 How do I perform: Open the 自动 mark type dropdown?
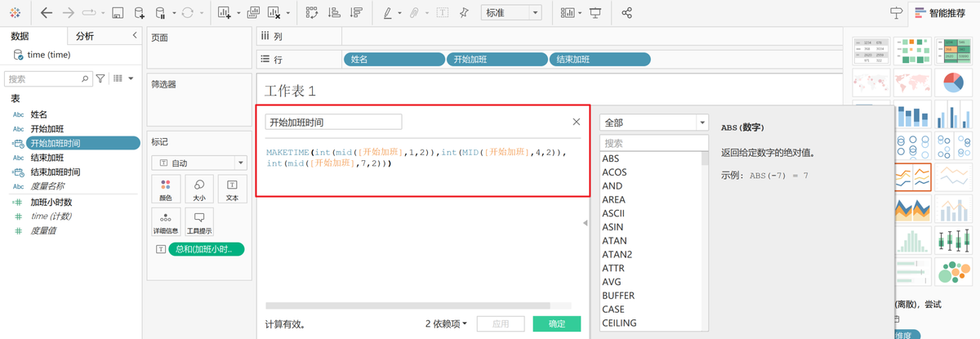[199, 163]
